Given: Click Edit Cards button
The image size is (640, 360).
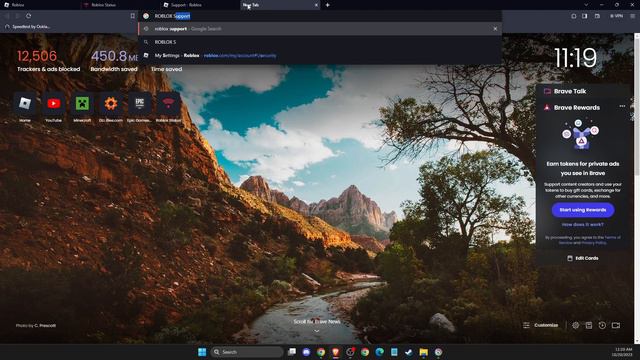Looking at the screenshot, I should 583,258.
